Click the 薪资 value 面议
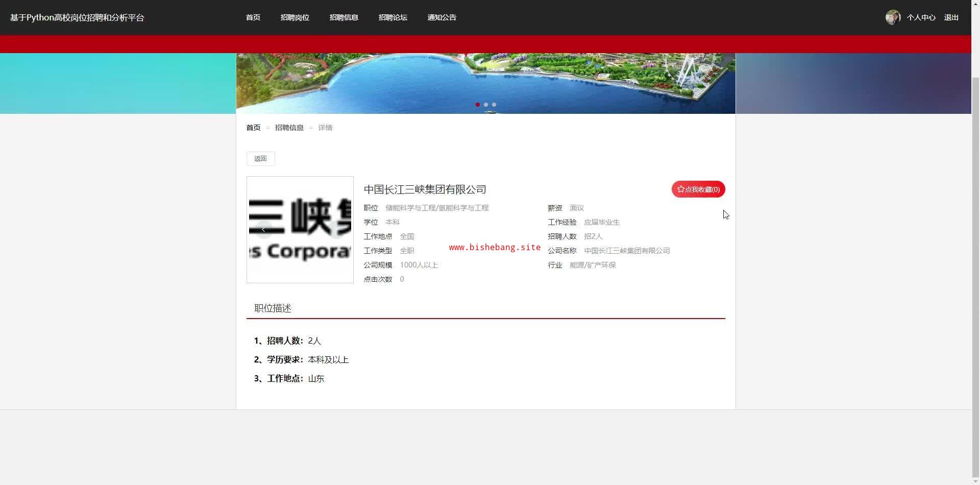 (x=577, y=208)
